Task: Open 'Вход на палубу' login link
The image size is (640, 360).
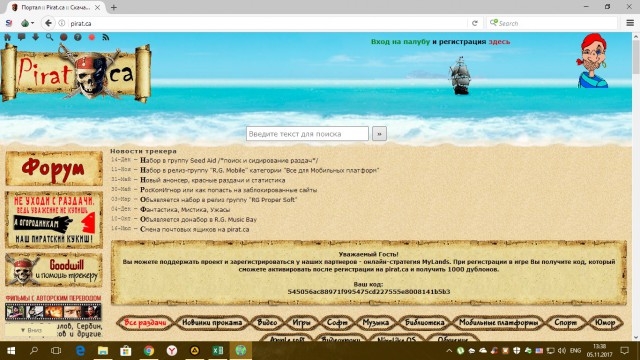Action: [400, 42]
